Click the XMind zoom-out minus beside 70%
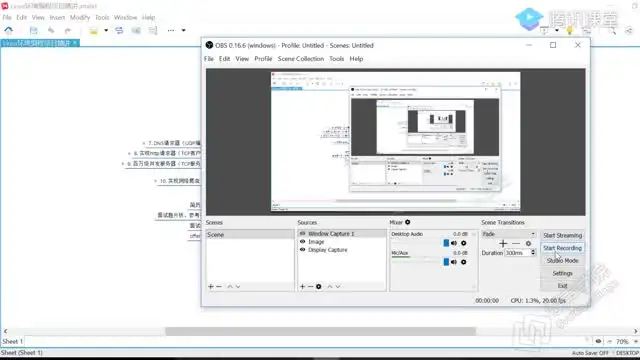The image size is (640, 360). 609,341
